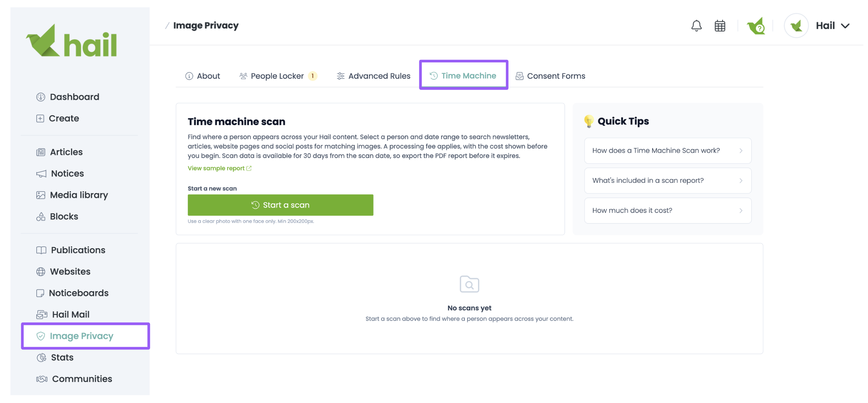Go to Hail Mail section
The width and height of the screenshot is (868, 403).
point(63,315)
